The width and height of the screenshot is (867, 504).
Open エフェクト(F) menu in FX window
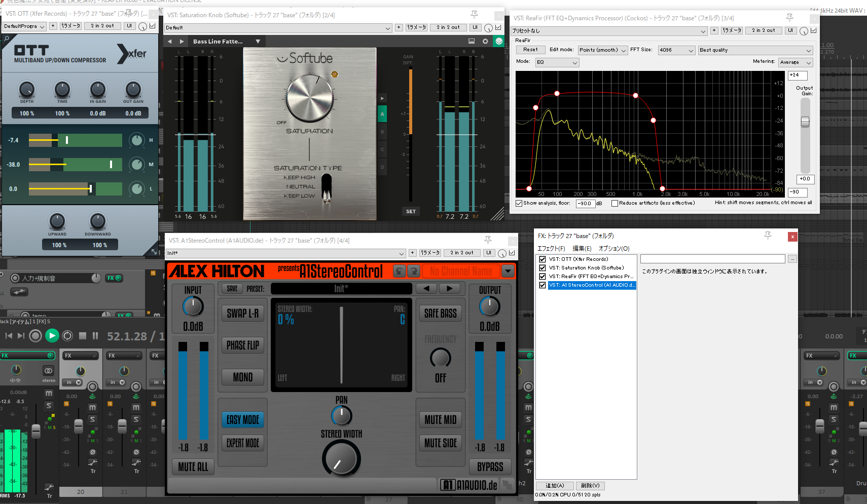[551, 249]
